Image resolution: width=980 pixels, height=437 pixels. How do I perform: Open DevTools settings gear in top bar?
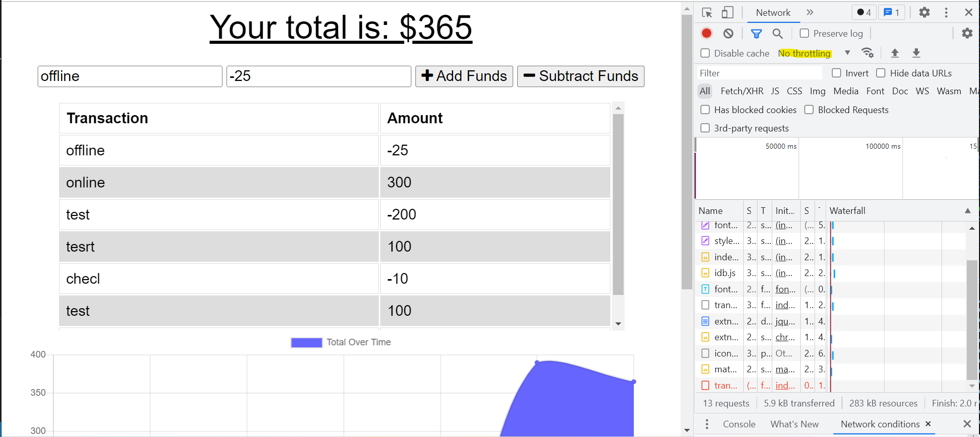point(925,12)
